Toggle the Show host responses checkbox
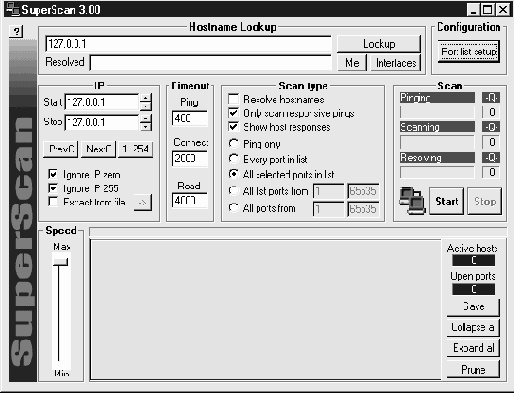 (233, 127)
